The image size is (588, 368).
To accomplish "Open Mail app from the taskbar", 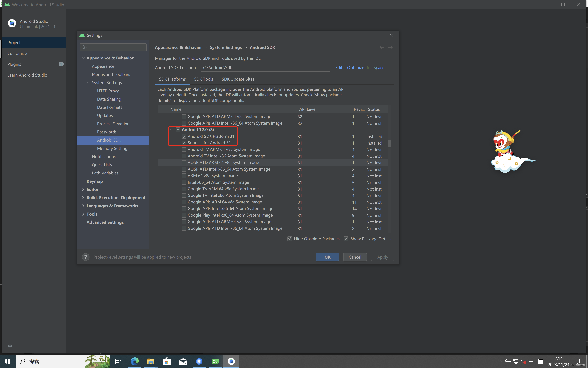I will click(183, 361).
